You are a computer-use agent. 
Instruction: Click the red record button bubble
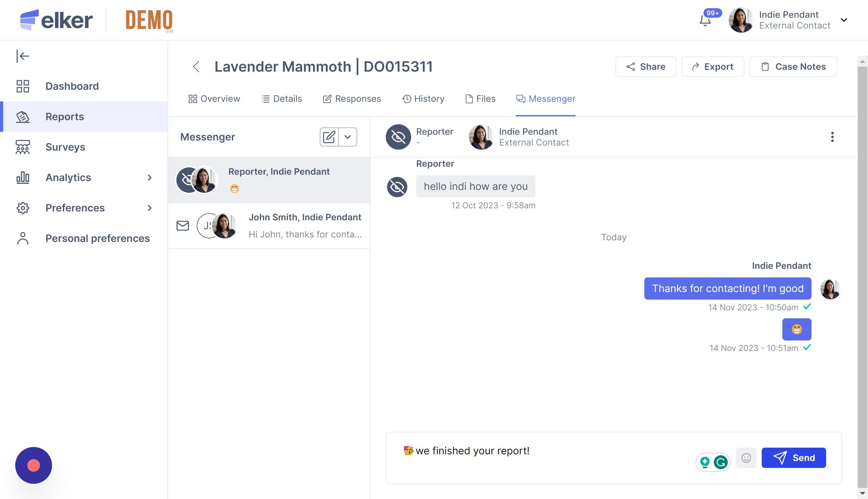[34, 465]
